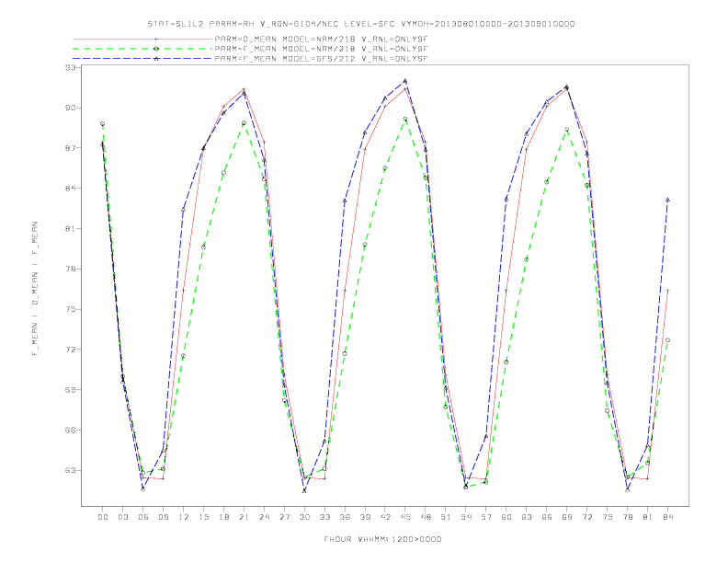This screenshot has height=563, width=728.
Task: Click x-axis forecast hour label 75
Action: point(608,517)
